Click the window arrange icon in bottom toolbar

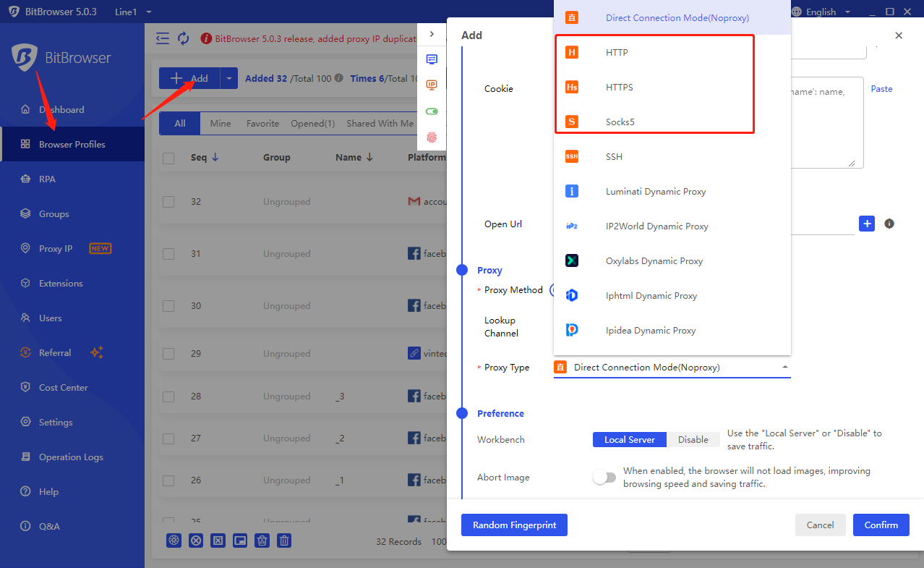[x=241, y=540]
